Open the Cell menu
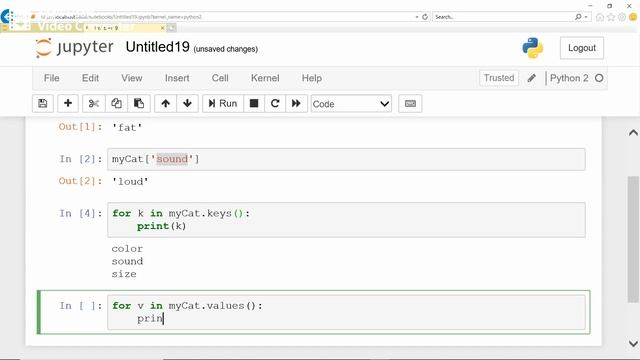Viewport: 640px width, 360px height. [220, 78]
